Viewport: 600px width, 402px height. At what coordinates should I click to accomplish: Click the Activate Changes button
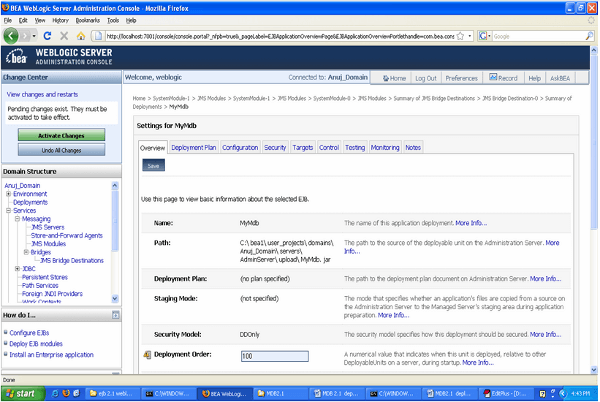pyautogui.click(x=61, y=135)
